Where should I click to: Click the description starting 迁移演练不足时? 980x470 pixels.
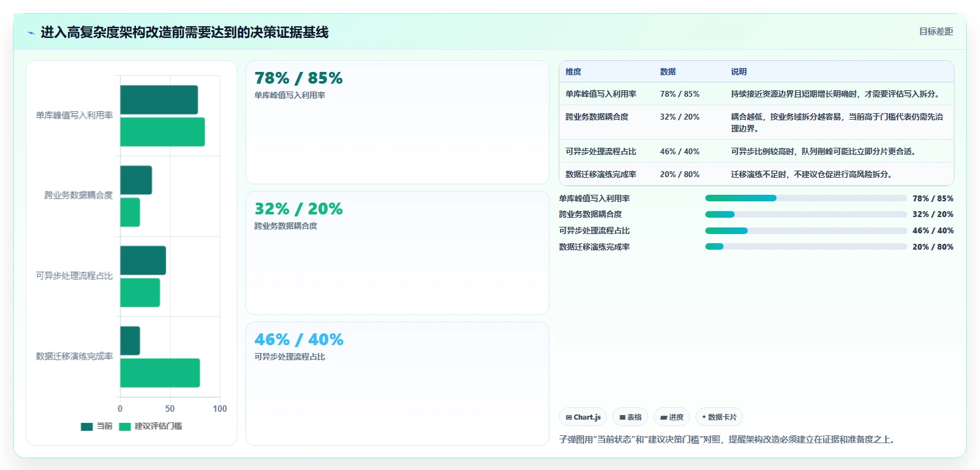click(811, 175)
